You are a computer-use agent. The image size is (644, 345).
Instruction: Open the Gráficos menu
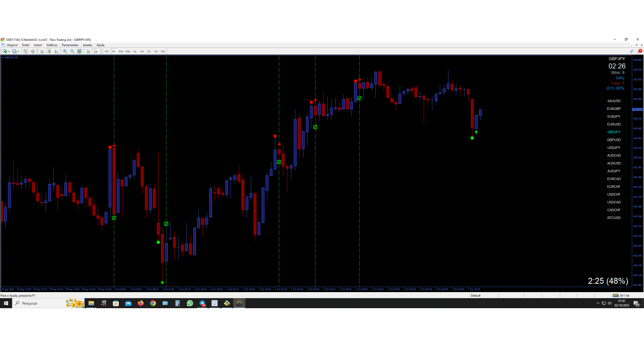52,45
